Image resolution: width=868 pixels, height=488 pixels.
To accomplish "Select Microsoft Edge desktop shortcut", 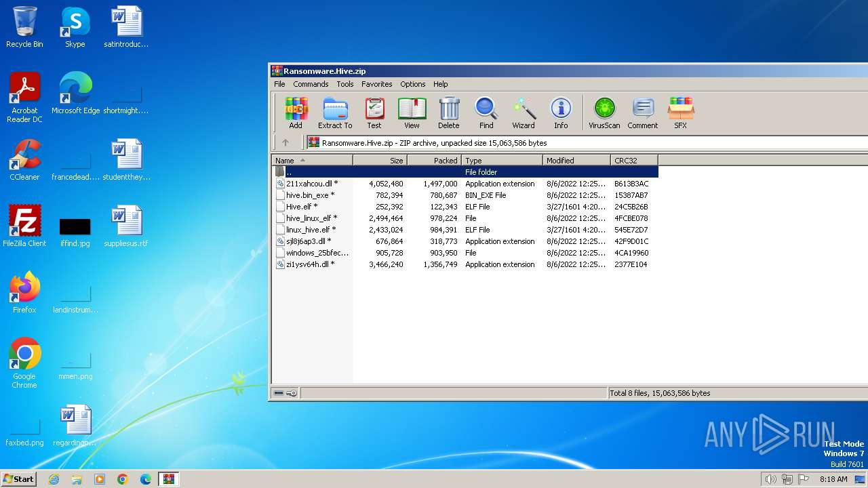I will [75, 94].
